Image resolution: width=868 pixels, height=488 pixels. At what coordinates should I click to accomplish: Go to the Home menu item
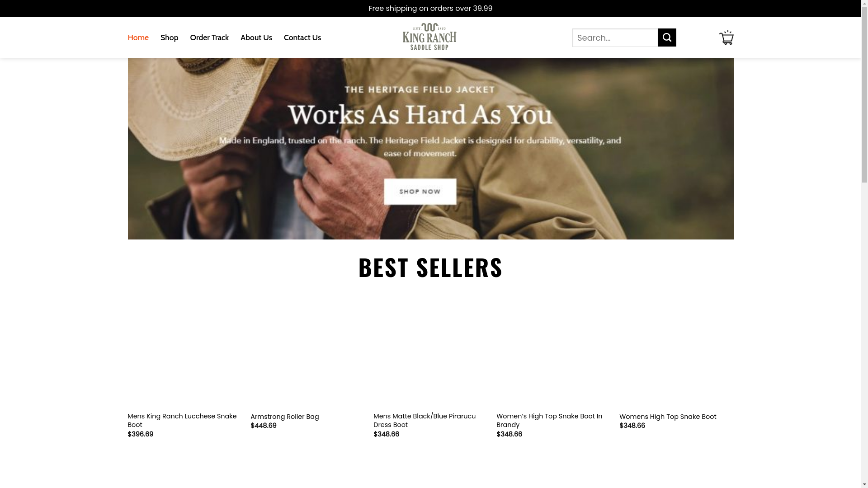click(138, 38)
